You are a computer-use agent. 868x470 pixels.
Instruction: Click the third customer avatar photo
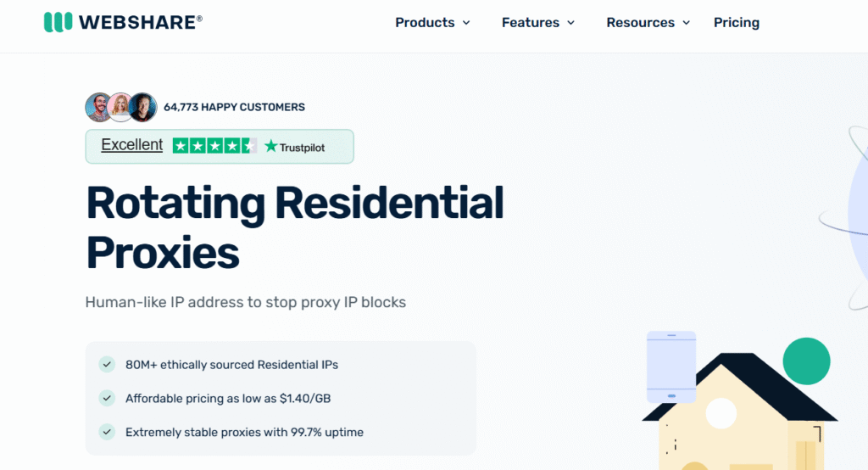142,108
